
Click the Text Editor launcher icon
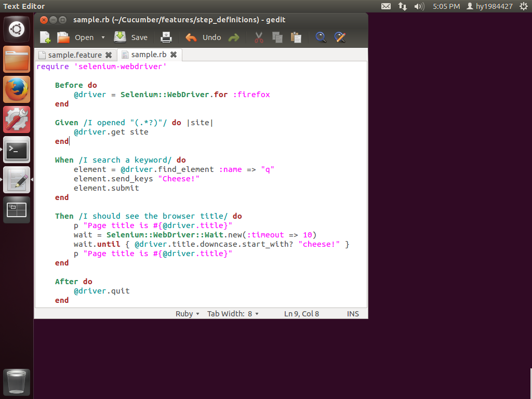17,180
